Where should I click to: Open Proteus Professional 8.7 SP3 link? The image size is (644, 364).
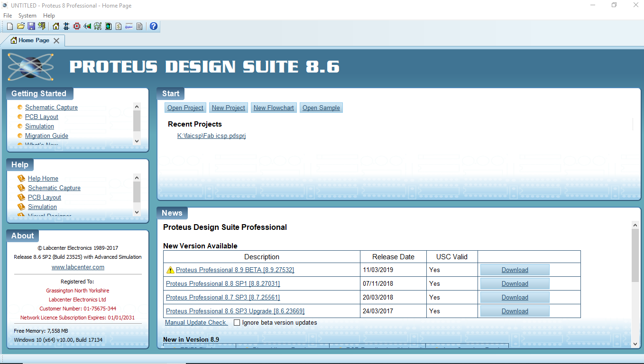click(223, 297)
